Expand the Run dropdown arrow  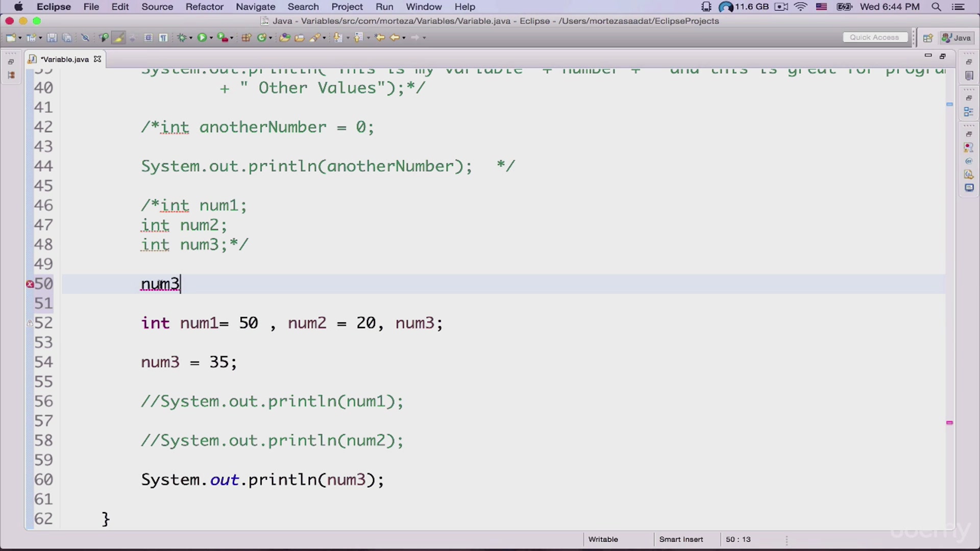211,38
